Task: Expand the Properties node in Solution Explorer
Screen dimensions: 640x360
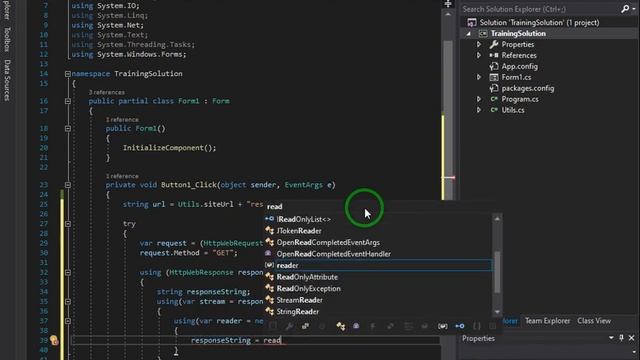Action: pyautogui.click(x=479, y=44)
